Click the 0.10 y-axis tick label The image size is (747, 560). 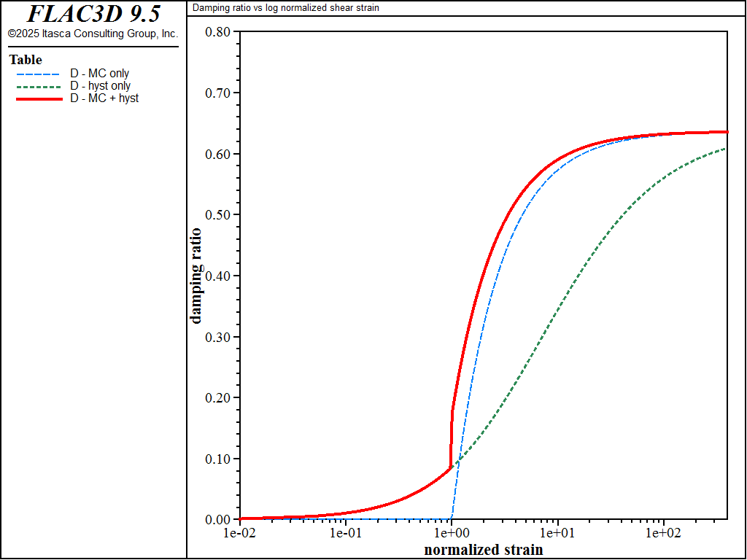tap(217, 459)
